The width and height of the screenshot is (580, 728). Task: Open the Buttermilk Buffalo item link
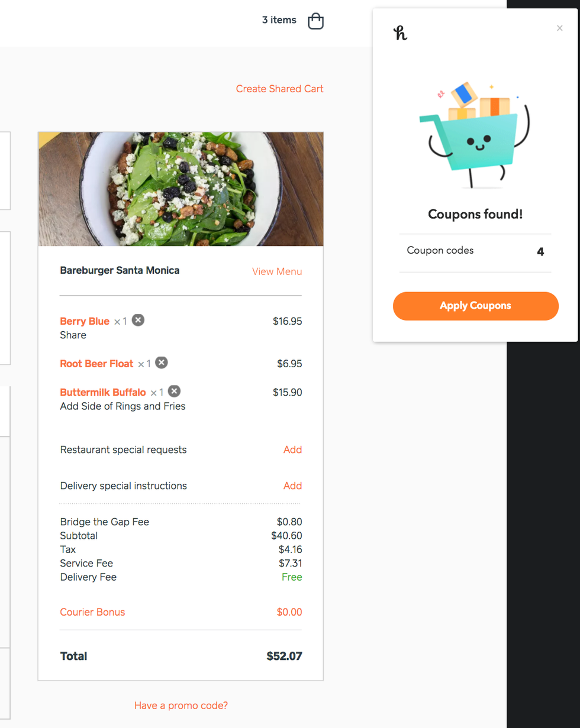(103, 392)
